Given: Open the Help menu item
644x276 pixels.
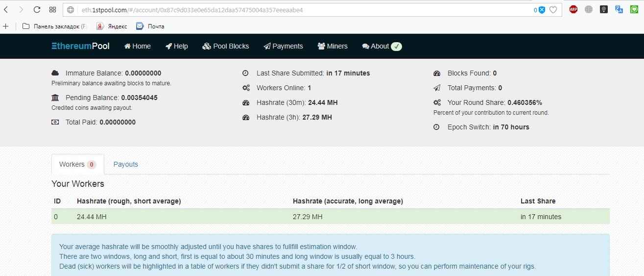Looking at the screenshot, I should coord(177,46).
